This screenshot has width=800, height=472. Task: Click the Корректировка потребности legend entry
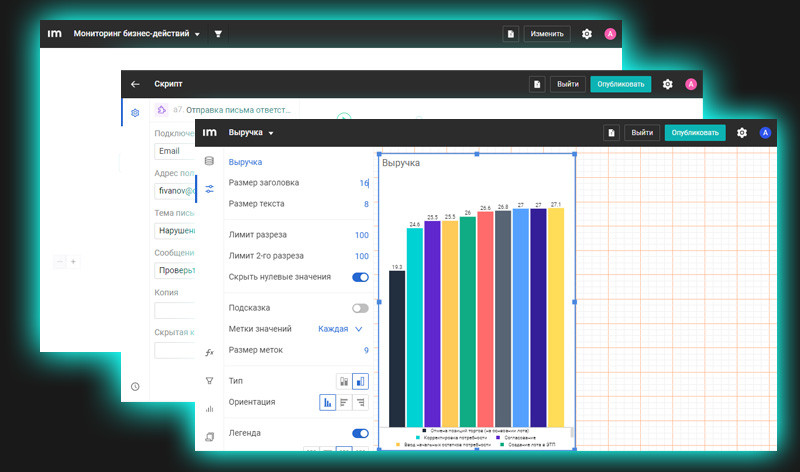pyautogui.click(x=452, y=438)
